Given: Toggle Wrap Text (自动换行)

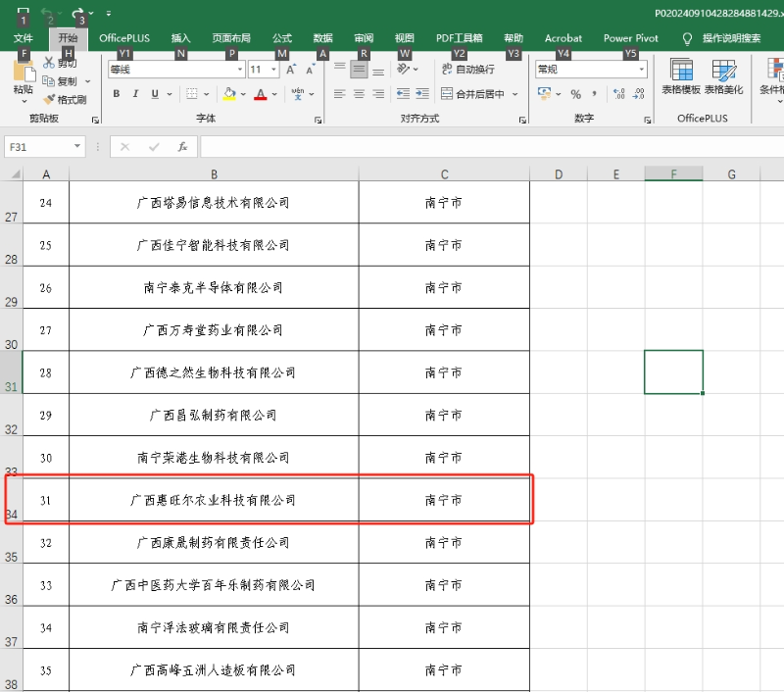Looking at the screenshot, I should coord(468,69).
